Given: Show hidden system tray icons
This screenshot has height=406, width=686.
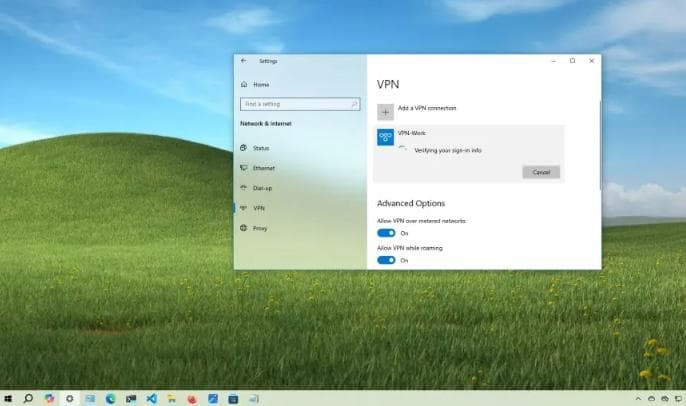Looking at the screenshot, I should (638, 399).
